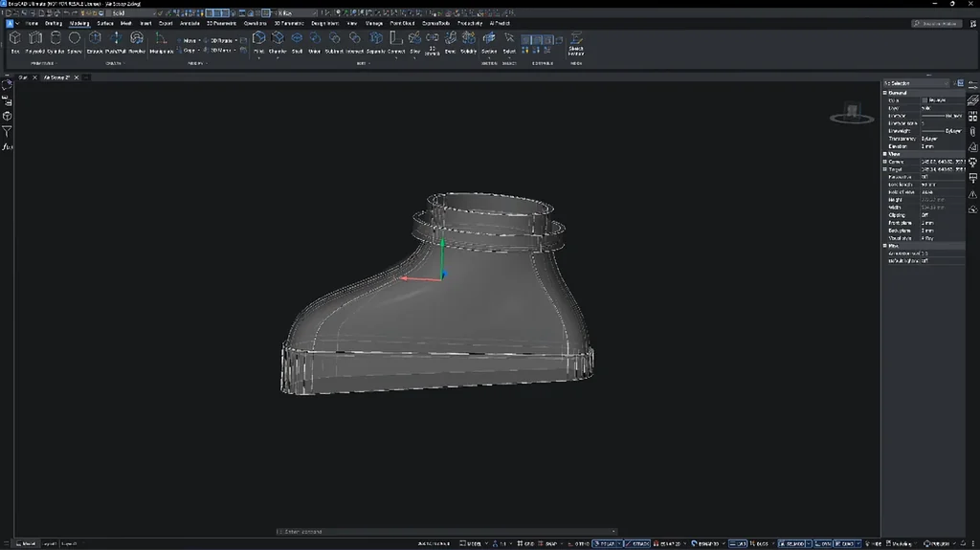The height and width of the screenshot is (550, 980).
Task: Toggle SNAP in status bar
Action: 547,543
